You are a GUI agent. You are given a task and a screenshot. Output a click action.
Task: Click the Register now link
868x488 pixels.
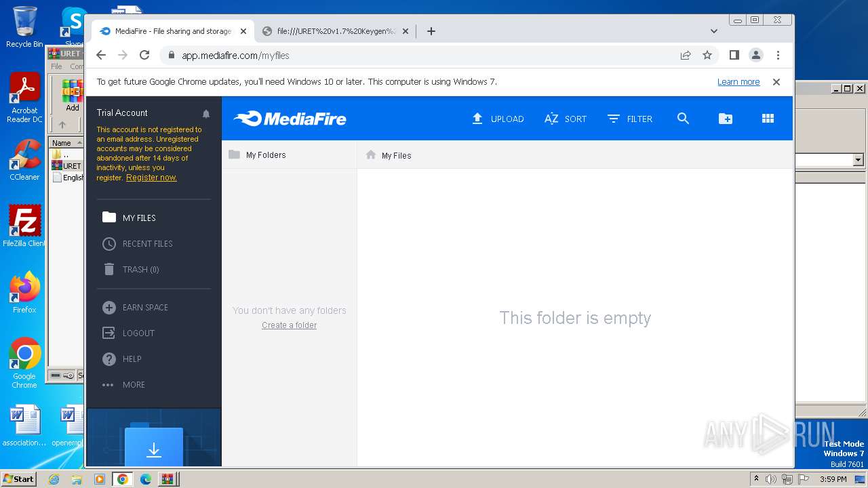point(151,178)
